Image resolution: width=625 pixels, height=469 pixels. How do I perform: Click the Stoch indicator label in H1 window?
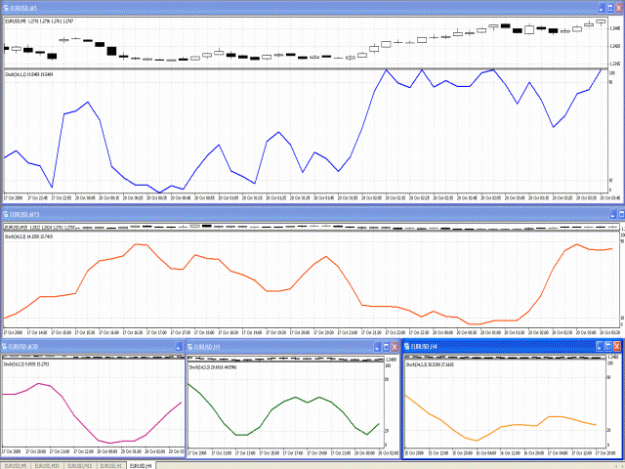pyautogui.click(x=213, y=367)
